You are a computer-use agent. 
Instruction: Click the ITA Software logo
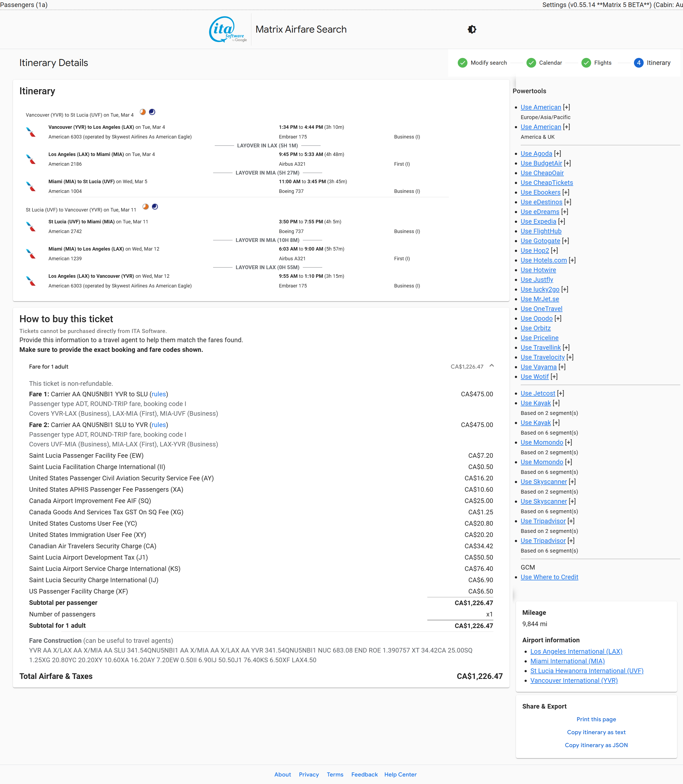tap(228, 29)
